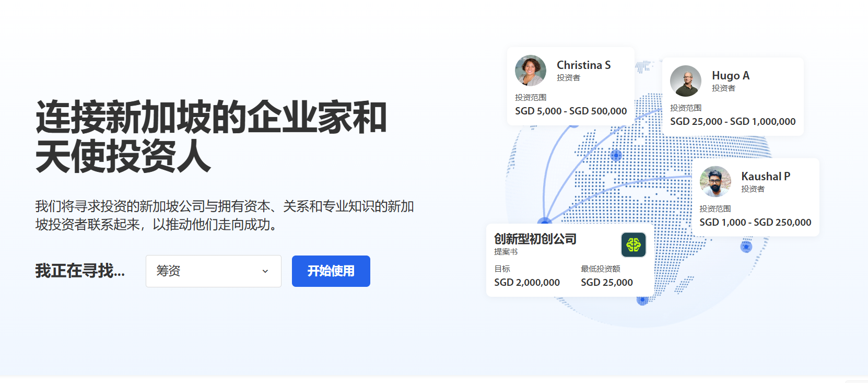
Task: Click the chevron arrow in the 筹资 selector
Action: [x=265, y=271]
